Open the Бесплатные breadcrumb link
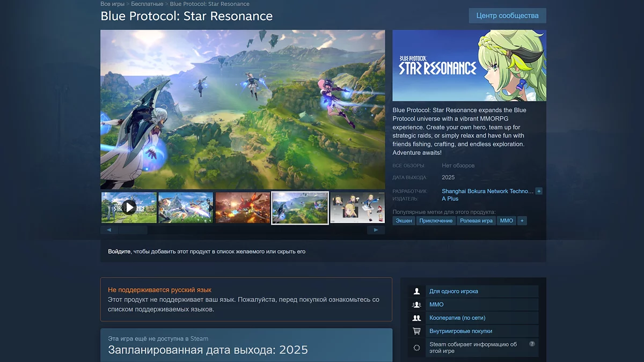The height and width of the screenshot is (362, 644). pos(148,4)
